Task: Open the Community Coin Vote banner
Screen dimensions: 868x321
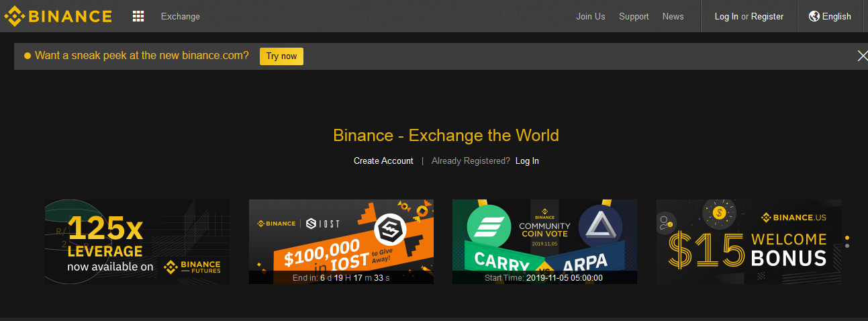Action: point(544,242)
